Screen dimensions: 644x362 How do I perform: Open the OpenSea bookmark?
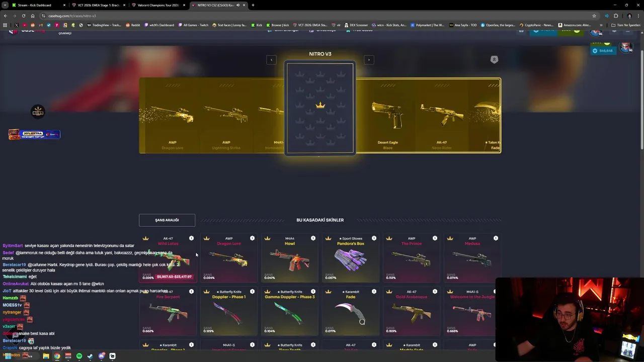click(x=499, y=25)
